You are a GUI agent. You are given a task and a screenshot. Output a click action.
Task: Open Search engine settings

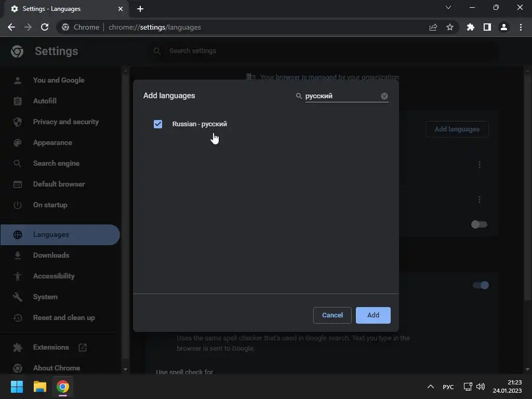tap(56, 164)
